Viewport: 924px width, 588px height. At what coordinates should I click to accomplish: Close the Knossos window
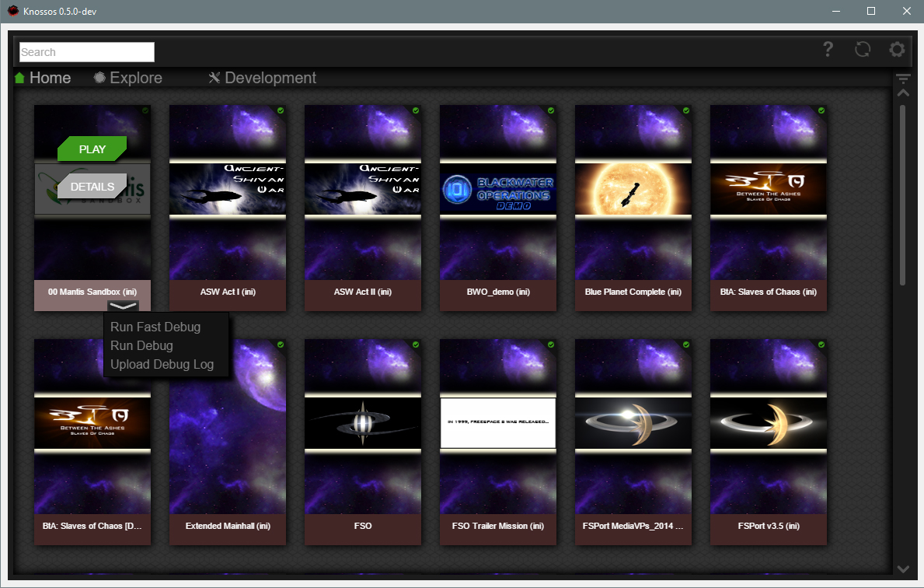[x=906, y=11]
